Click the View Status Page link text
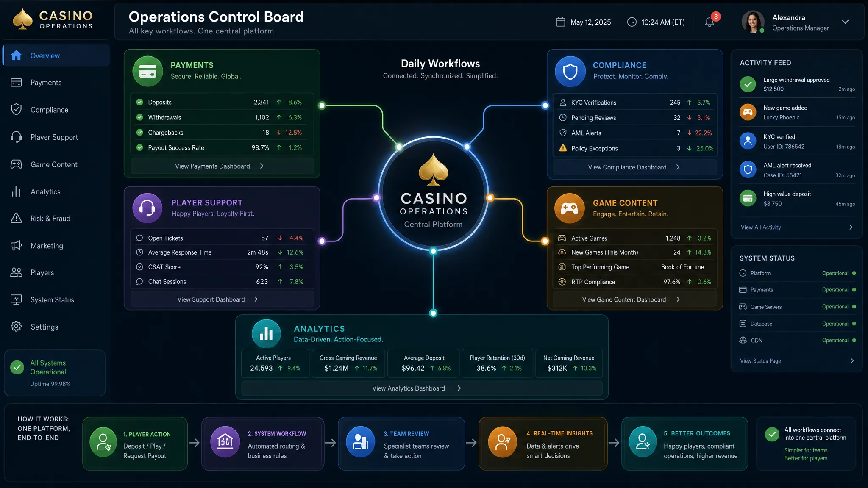This screenshot has width=868, height=488. click(x=760, y=361)
